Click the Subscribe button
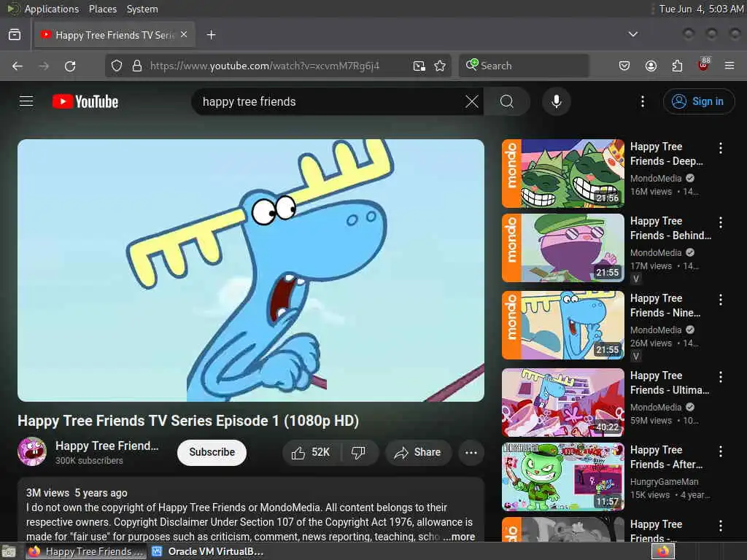Screen dimensions: 747x560 tap(212, 452)
